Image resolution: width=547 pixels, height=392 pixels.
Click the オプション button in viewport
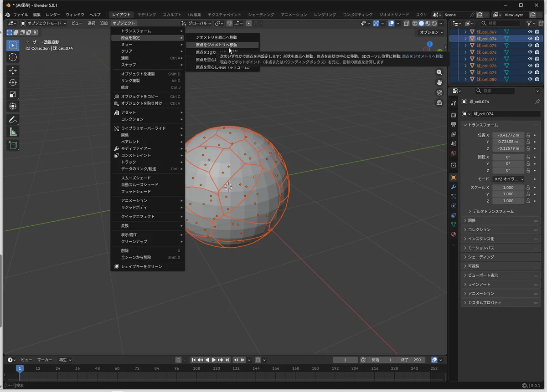(431, 32)
